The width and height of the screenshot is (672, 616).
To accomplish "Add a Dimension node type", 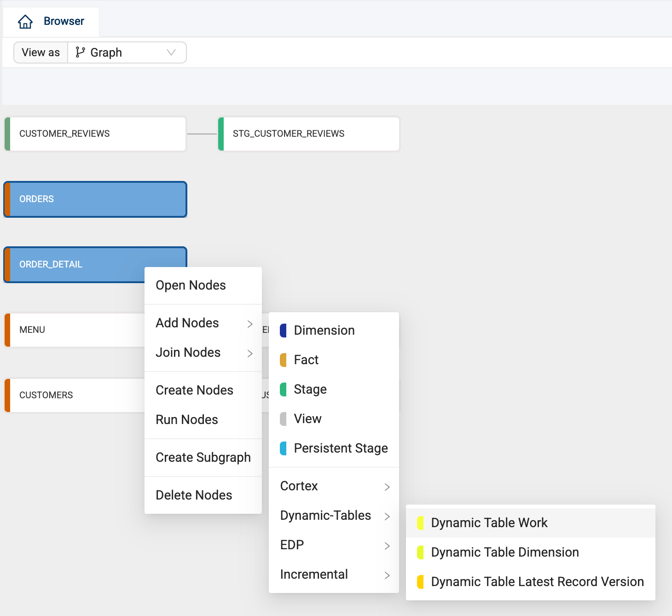I will click(324, 331).
